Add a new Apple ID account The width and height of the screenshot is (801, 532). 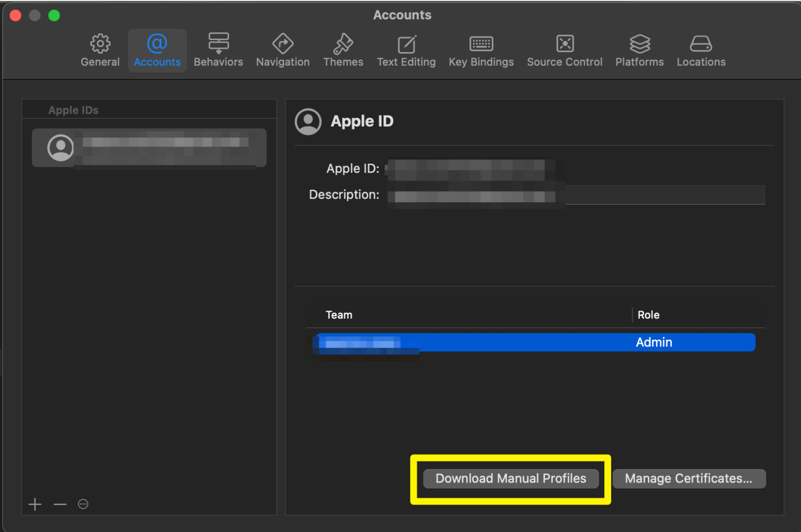35,504
